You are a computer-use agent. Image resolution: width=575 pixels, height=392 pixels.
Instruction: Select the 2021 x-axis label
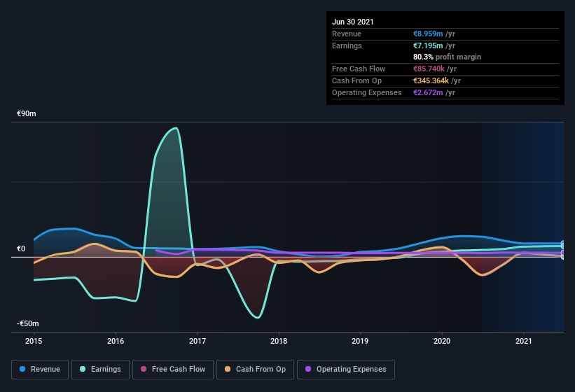coord(524,341)
